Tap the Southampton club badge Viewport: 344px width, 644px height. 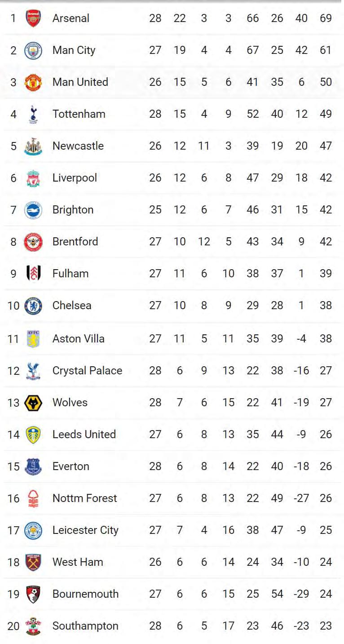pos(33,626)
